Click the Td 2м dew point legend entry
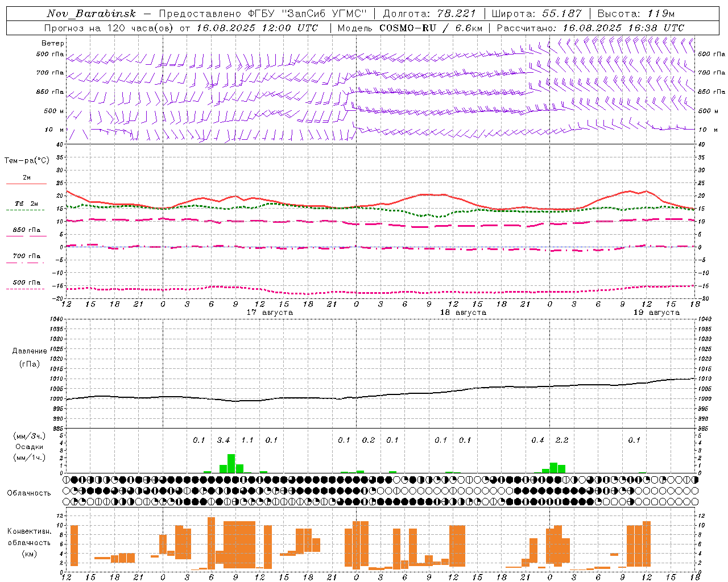This screenshot has height=582, width=728. [x=26, y=203]
